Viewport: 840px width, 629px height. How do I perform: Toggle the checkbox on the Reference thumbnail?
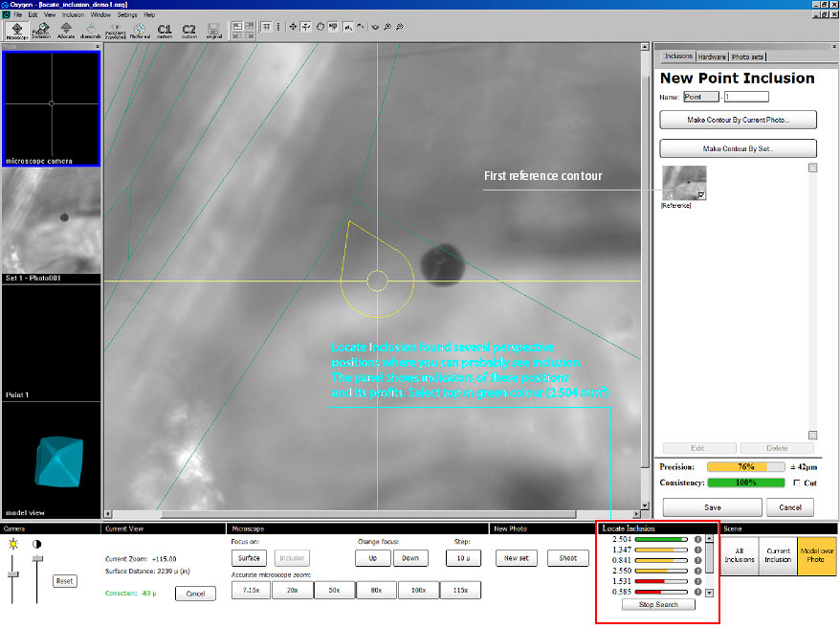coord(701,194)
